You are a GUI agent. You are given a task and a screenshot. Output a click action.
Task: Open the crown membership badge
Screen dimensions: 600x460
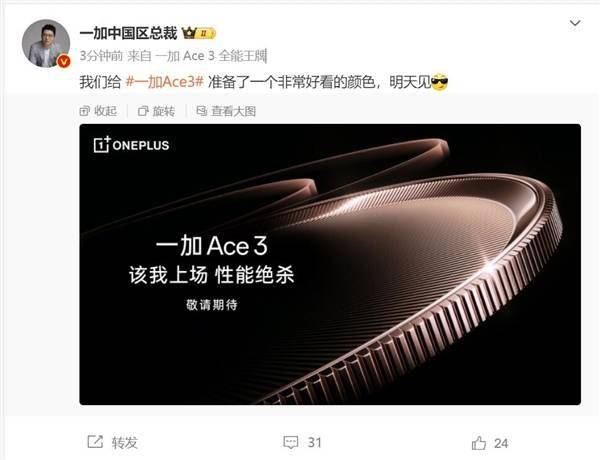click(199, 34)
